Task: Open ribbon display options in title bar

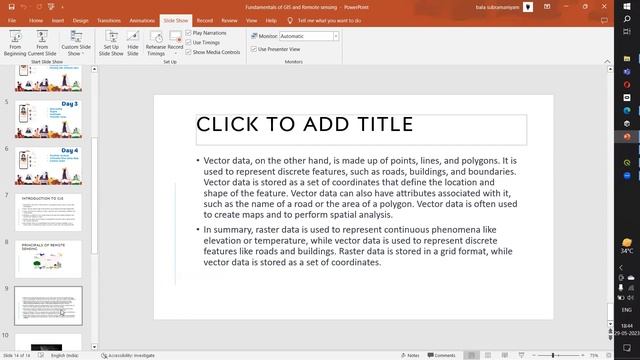Action: pyautogui.click(x=547, y=7)
